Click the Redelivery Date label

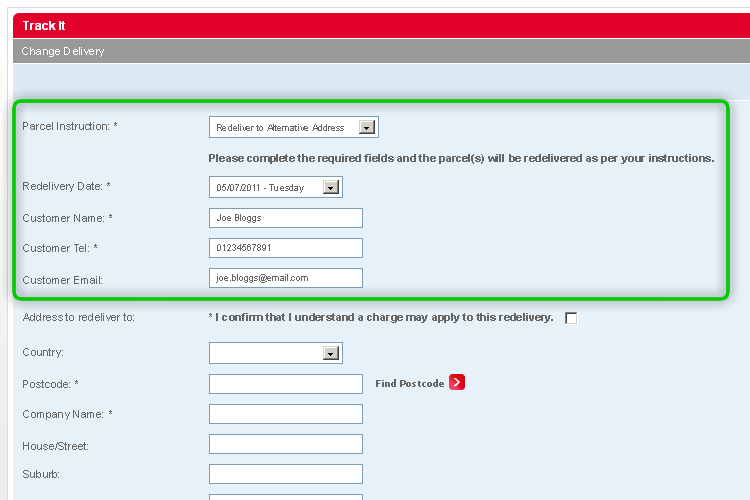pyautogui.click(x=66, y=186)
